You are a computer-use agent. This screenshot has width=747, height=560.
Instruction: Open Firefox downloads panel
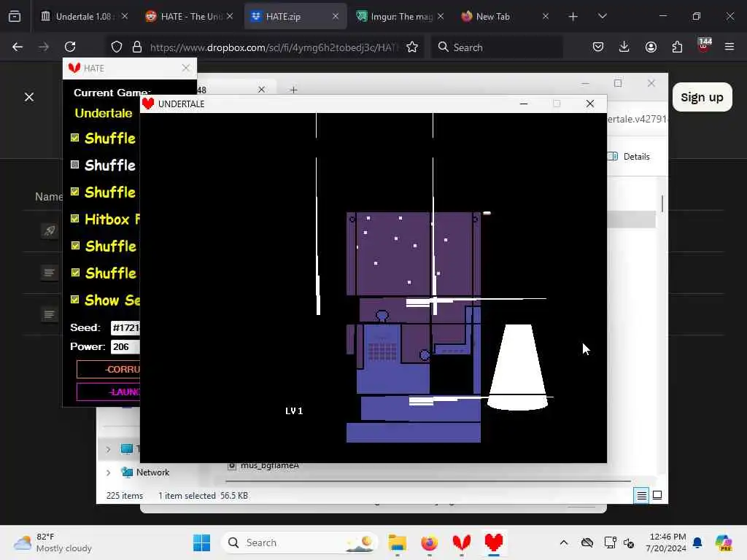click(x=624, y=47)
